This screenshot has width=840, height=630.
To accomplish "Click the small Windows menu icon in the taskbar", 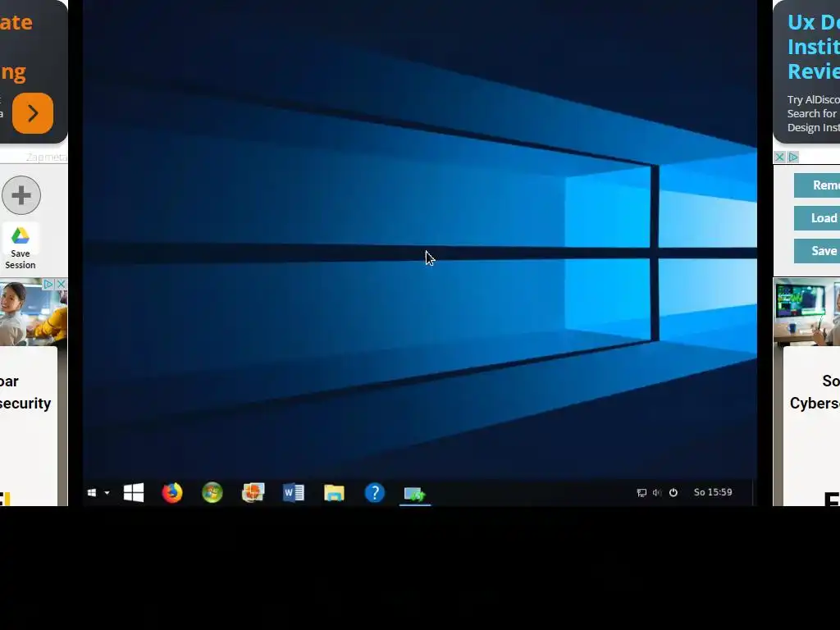I will 92,492.
